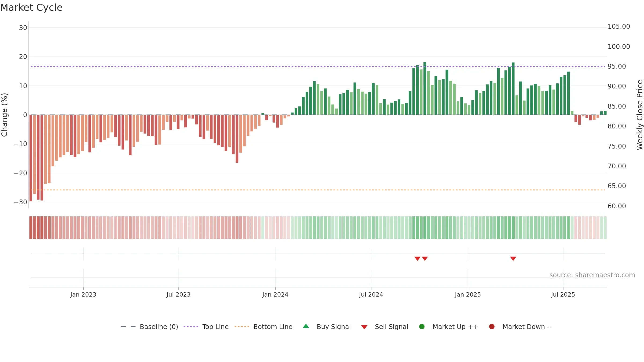This screenshot has height=362, width=644.
Task: Click the Jul 2025 axis label
Action: 563,294
